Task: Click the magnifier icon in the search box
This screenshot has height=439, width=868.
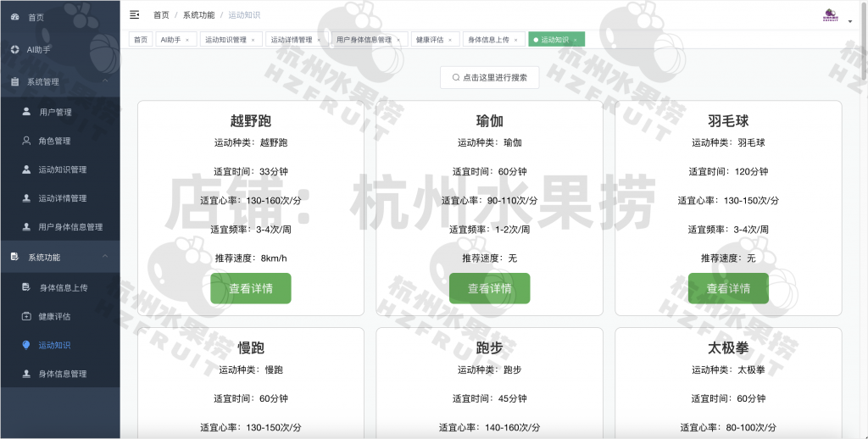Action: 456,77
